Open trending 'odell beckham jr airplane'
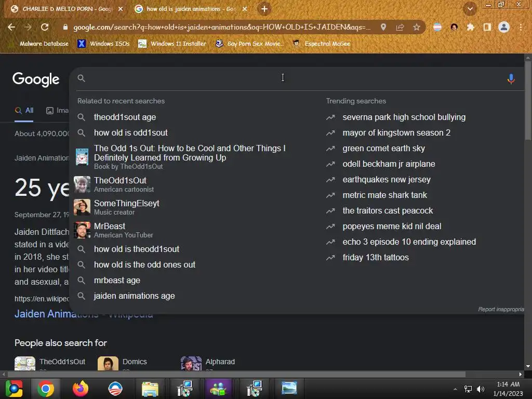532x399 pixels. [x=389, y=164]
